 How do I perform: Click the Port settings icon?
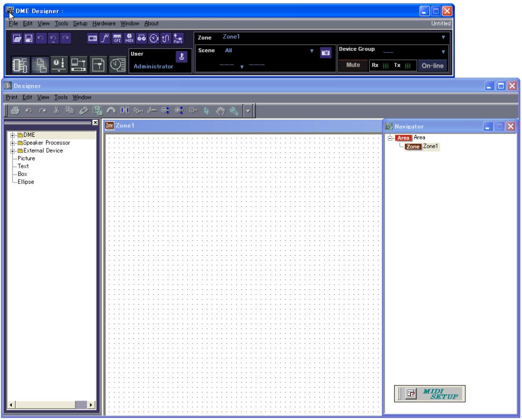tap(178, 38)
